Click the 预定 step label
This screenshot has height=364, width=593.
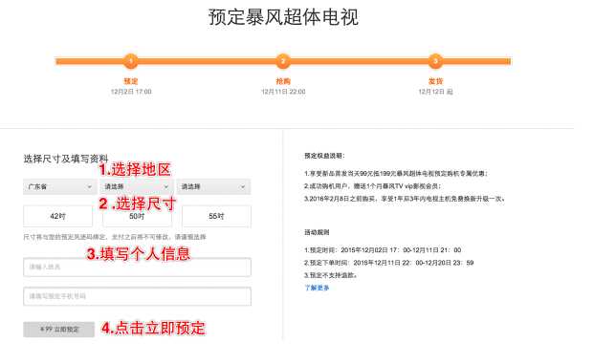[131, 81]
